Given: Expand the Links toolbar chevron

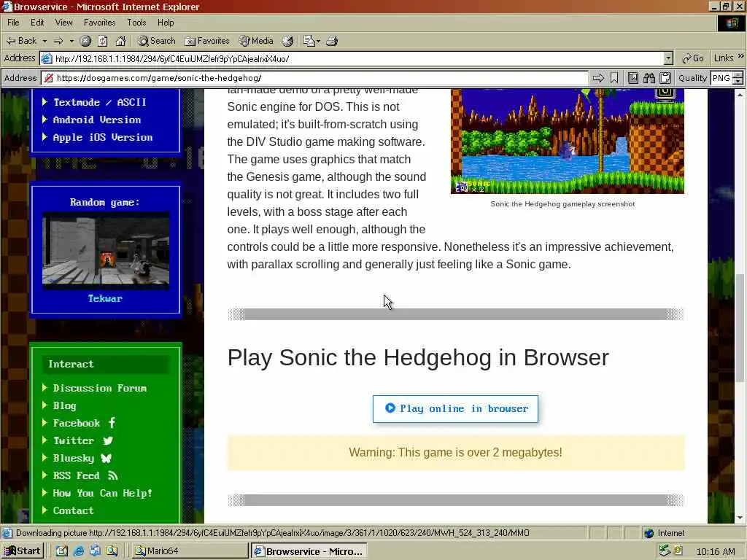Looking at the screenshot, I should [x=741, y=56].
